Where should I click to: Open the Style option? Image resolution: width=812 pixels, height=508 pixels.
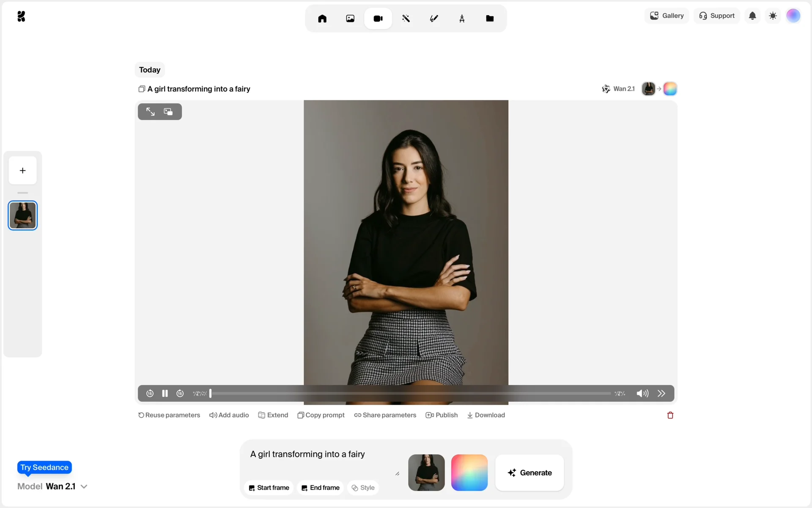(363, 488)
